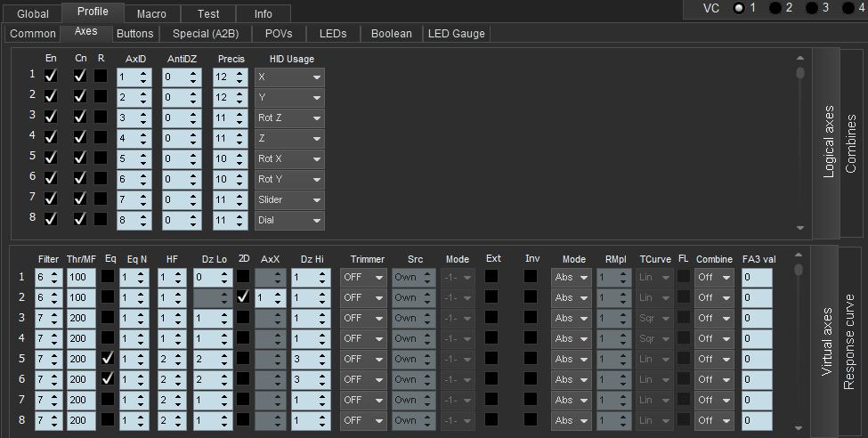Open the LED Gauge sub-tab
This screenshot has height=438, width=868.
[x=456, y=34]
